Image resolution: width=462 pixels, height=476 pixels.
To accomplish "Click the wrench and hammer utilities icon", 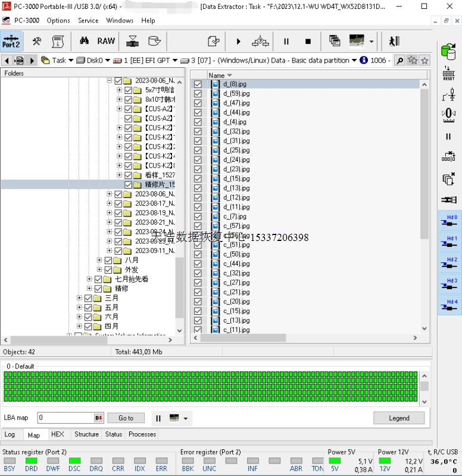I will click(37, 41).
